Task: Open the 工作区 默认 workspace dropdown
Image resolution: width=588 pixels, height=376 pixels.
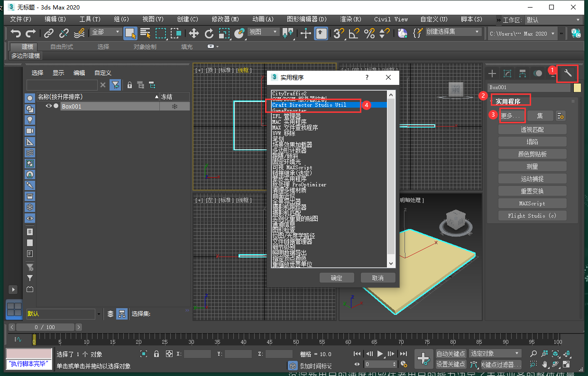Action: coord(553,20)
